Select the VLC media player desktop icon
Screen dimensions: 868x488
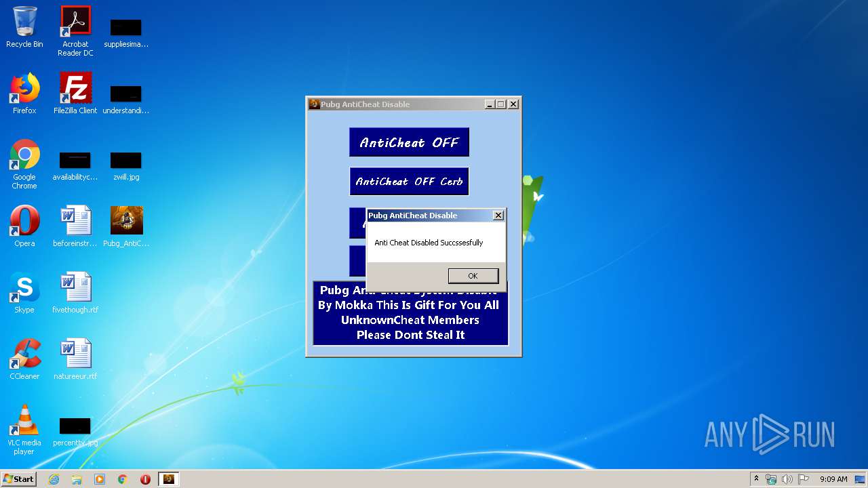24,430
